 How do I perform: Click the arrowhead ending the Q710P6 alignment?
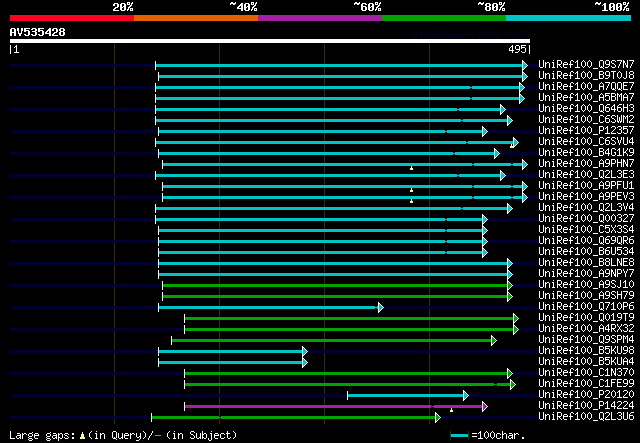pyautogui.click(x=381, y=307)
